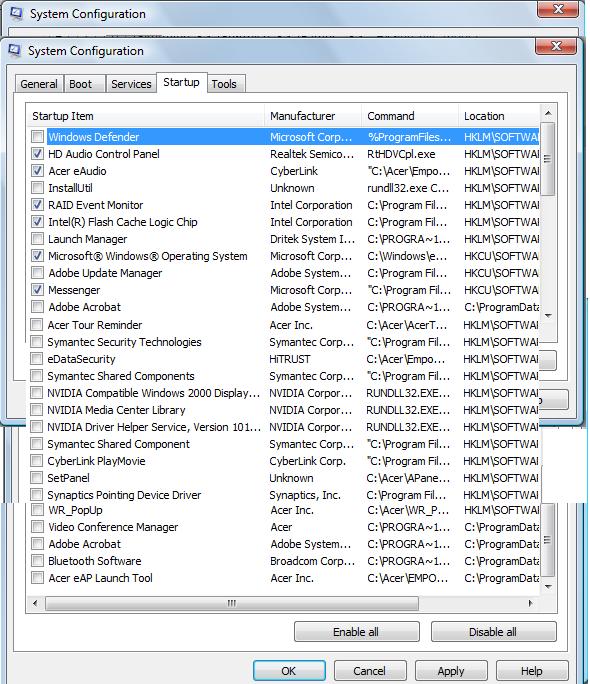Click the RtHDVCpl.exe command cell
Screen dimensions: 590x684
[401, 154]
